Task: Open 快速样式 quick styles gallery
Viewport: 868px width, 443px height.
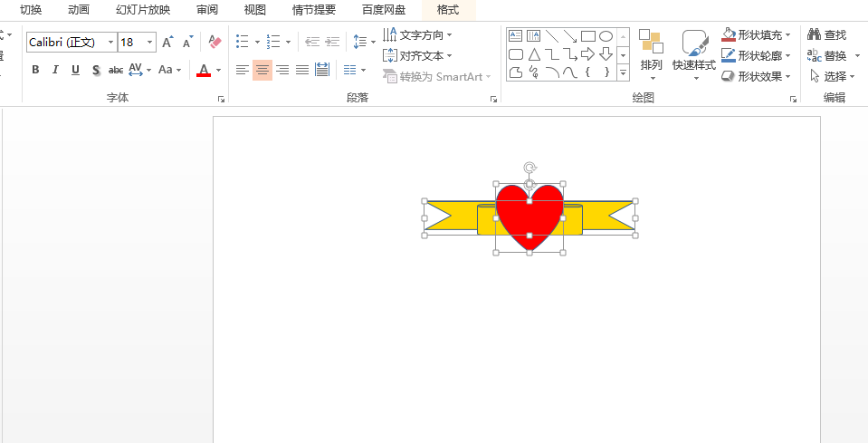Action: coord(694,55)
